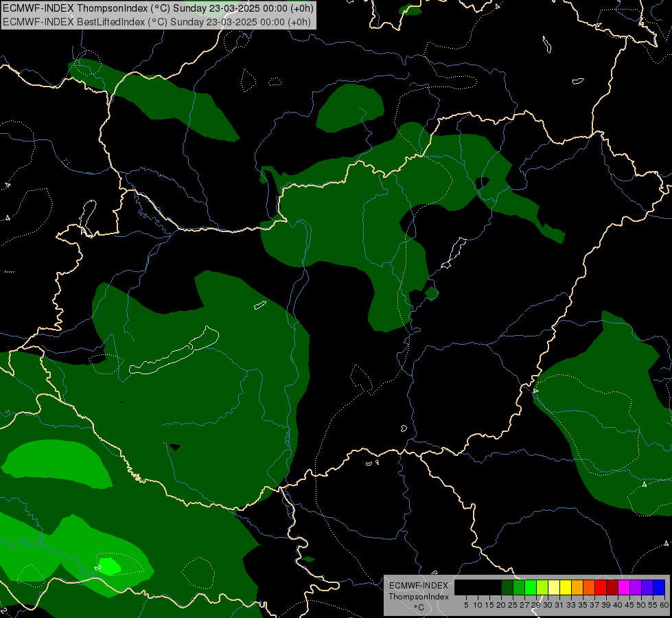Click legend tick value 5
The width and height of the screenshot is (672, 618).
tap(466, 605)
